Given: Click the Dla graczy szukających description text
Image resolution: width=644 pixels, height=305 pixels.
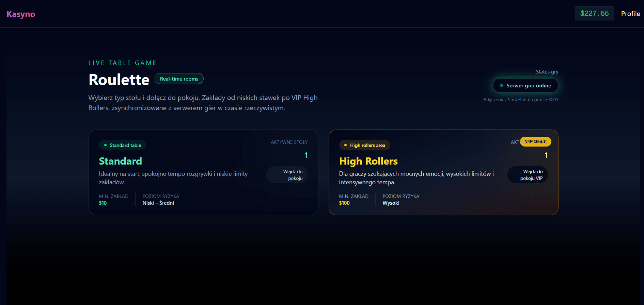Looking at the screenshot, I should [x=416, y=178].
